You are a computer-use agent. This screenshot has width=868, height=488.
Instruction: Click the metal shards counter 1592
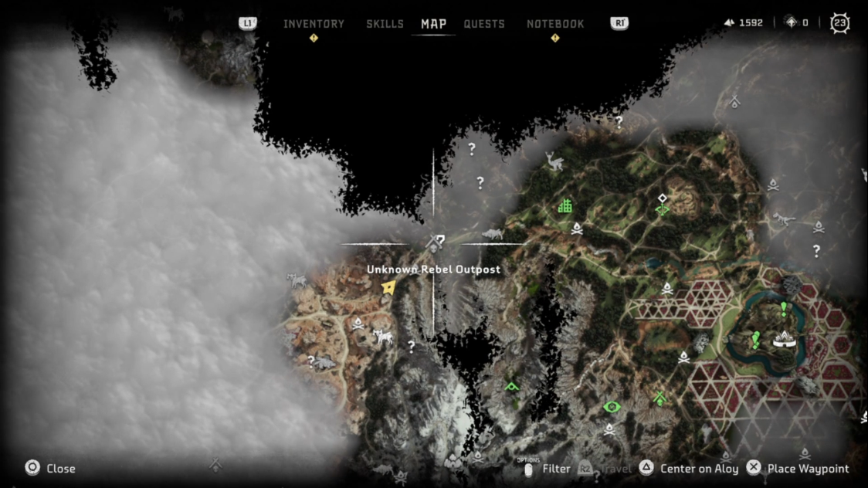pyautogui.click(x=744, y=22)
